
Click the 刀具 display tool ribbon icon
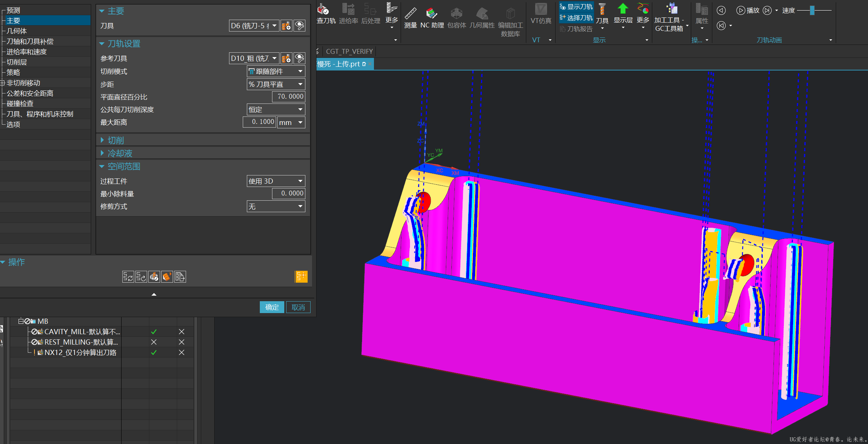point(602,13)
